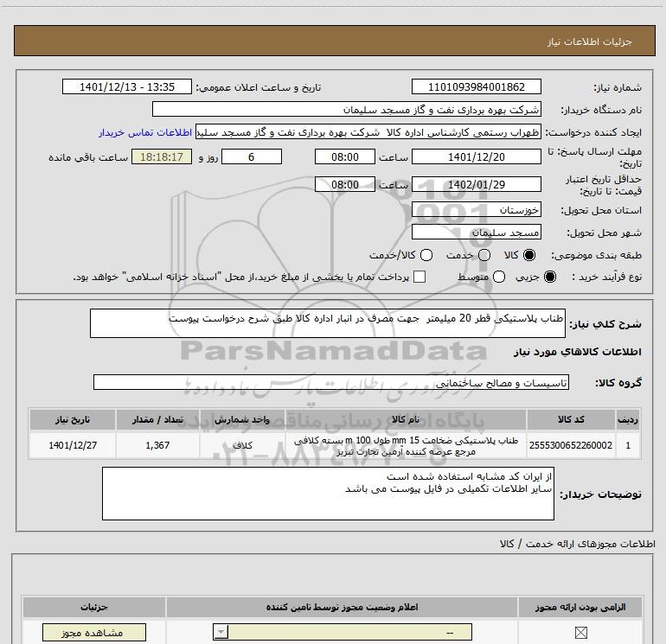666x644 pixels.
Task: Select the خدمت radio button
Action: click(484, 255)
